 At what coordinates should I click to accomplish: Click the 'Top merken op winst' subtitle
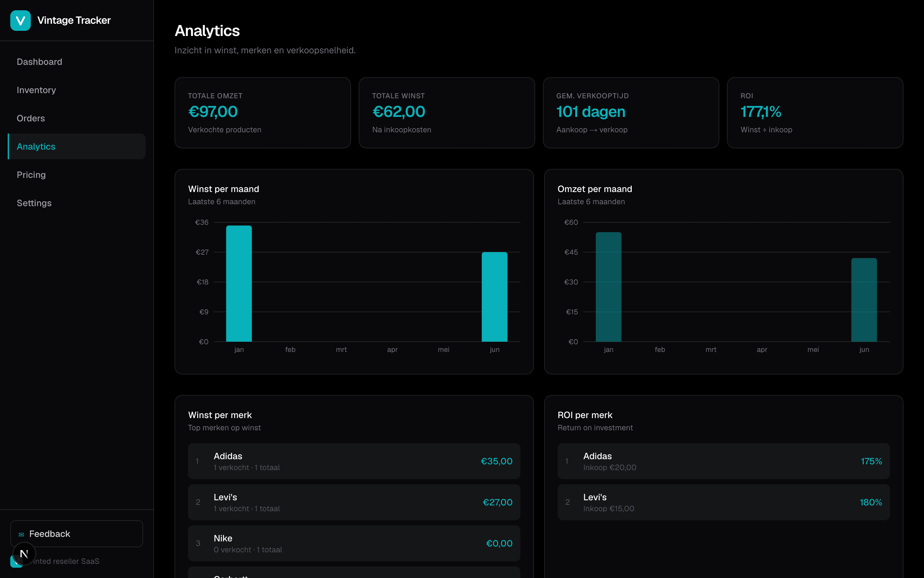225,428
